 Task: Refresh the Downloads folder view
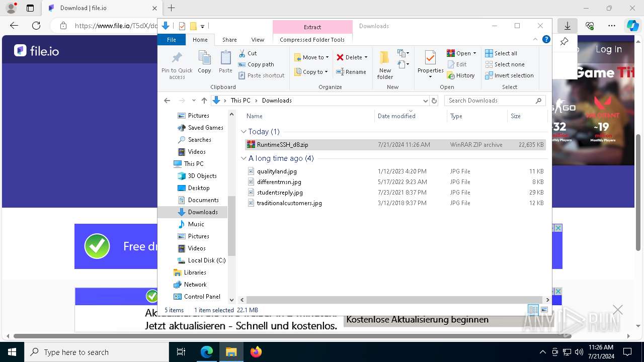click(x=434, y=101)
